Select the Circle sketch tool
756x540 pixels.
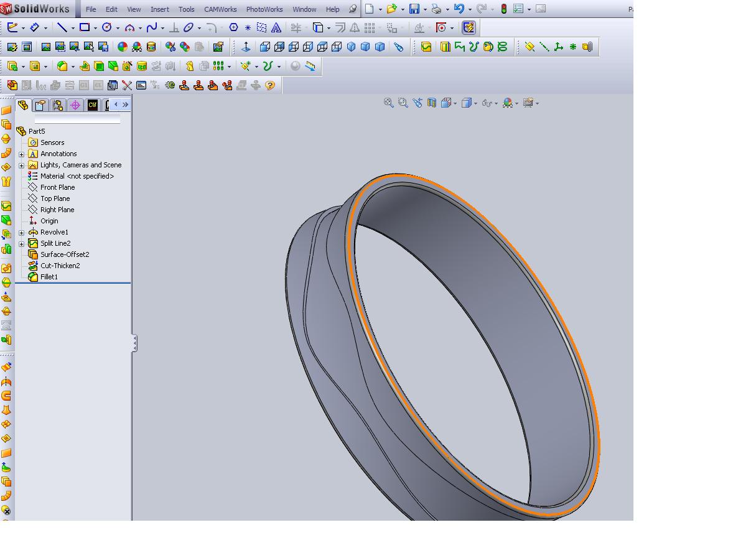coord(106,27)
